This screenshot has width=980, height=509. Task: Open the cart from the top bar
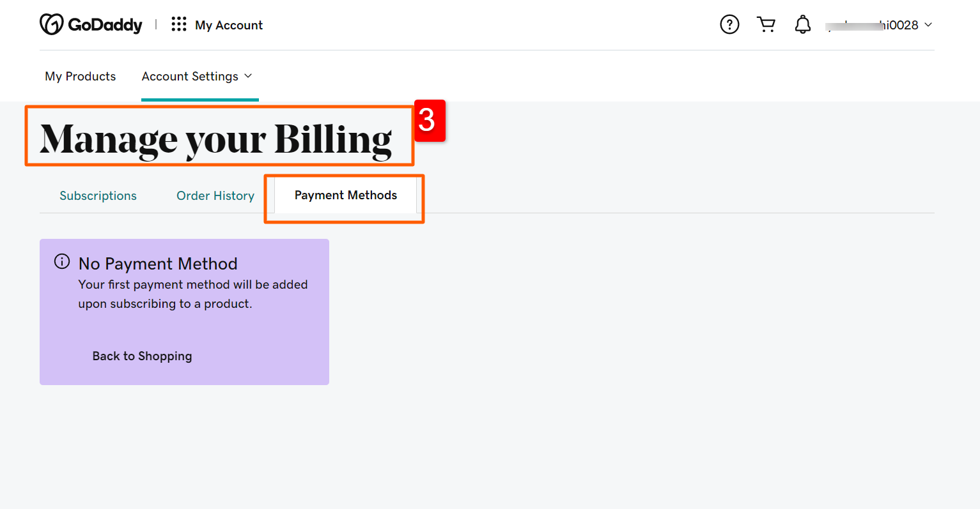pos(766,24)
